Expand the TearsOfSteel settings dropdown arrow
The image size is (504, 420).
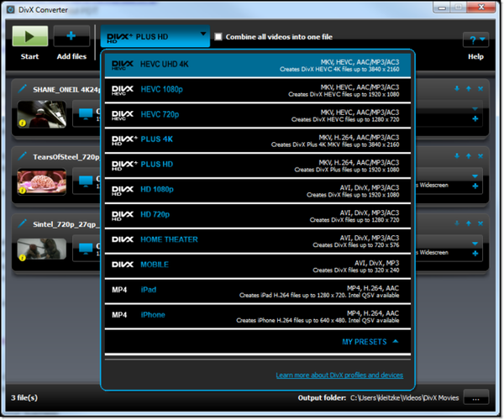[475, 176]
